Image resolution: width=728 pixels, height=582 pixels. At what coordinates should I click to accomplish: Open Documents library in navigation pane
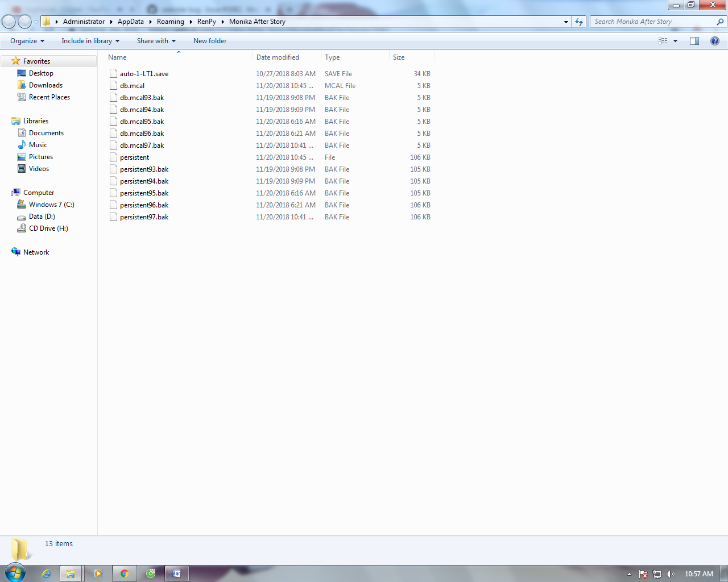tap(46, 133)
